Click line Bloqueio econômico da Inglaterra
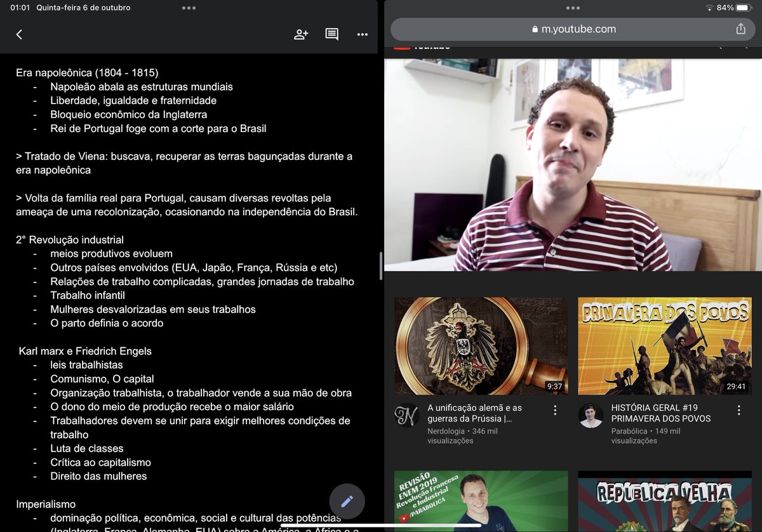The width and height of the screenshot is (762, 532). pos(129,114)
